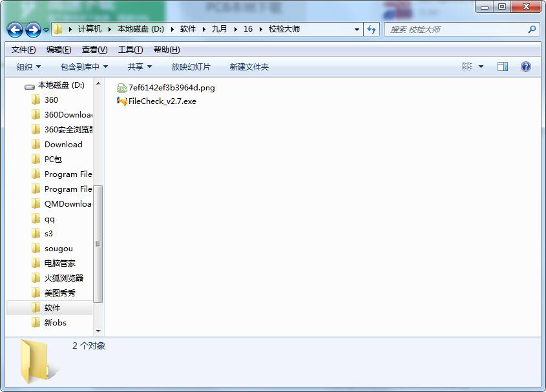Click 新建文件夹 toolbar button

[x=249, y=67]
